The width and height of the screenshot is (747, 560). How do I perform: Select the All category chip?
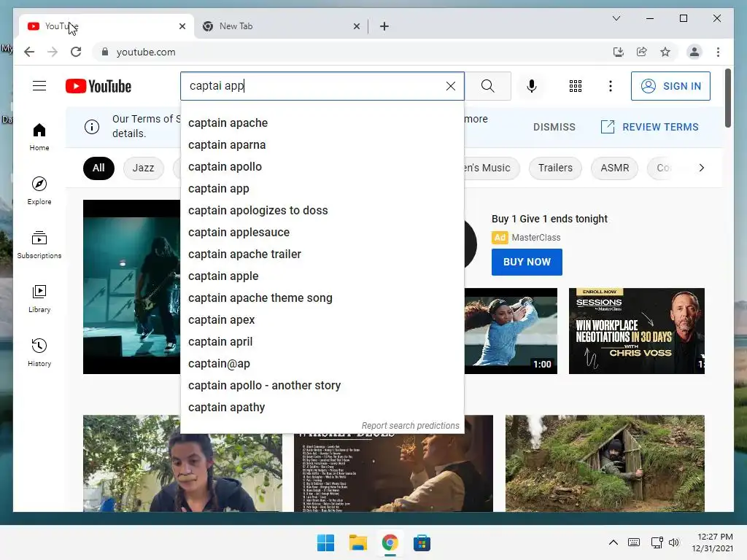point(98,168)
